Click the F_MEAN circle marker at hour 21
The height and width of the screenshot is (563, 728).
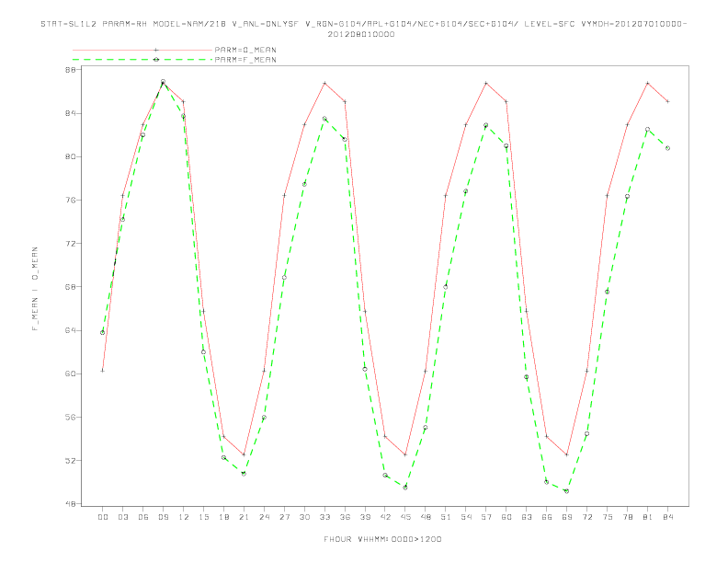(244, 474)
